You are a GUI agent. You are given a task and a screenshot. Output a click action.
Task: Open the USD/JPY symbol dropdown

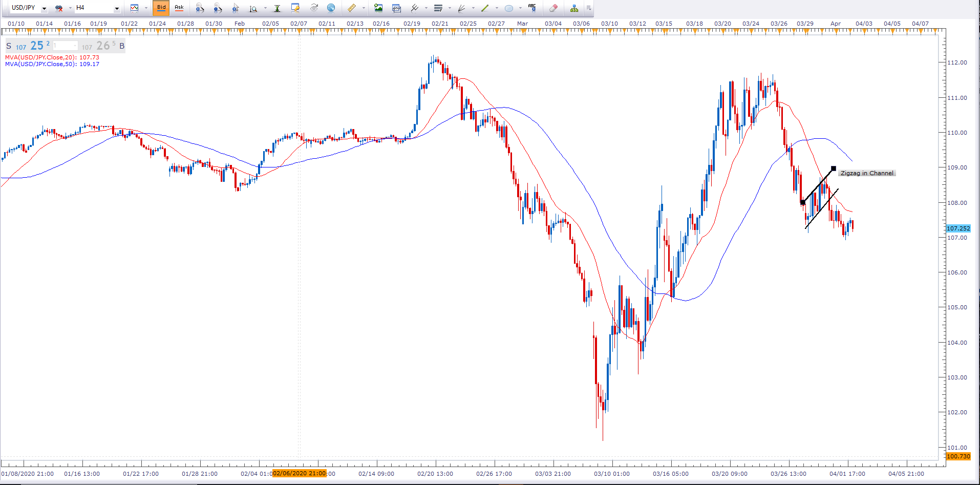[x=44, y=8]
